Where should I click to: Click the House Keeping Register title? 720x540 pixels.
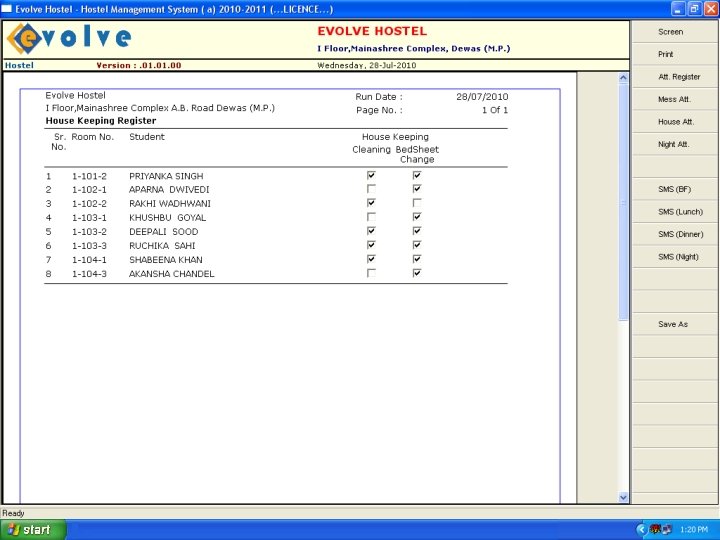tap(101, 121)
